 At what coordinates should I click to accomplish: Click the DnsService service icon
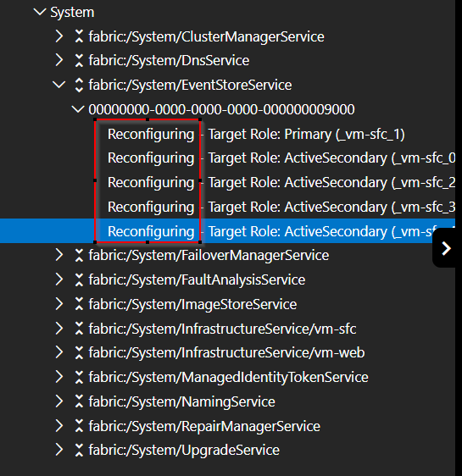click(x=79, y=60)
